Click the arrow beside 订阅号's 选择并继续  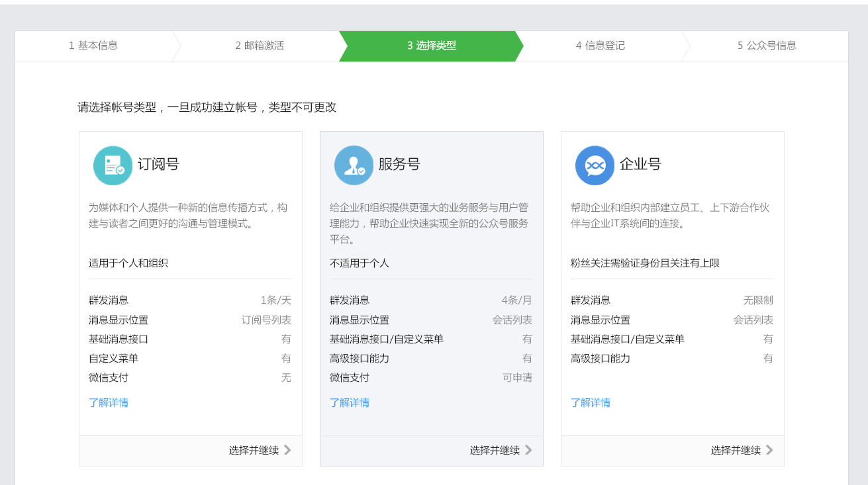click(287, 450)
